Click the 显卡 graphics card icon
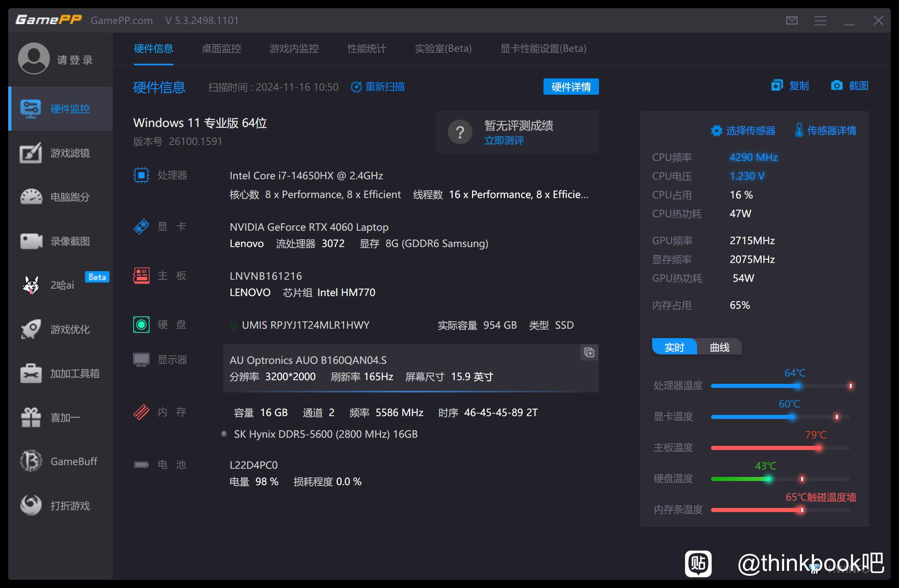This screenshot has height=588, width=899. pos(141,227)
